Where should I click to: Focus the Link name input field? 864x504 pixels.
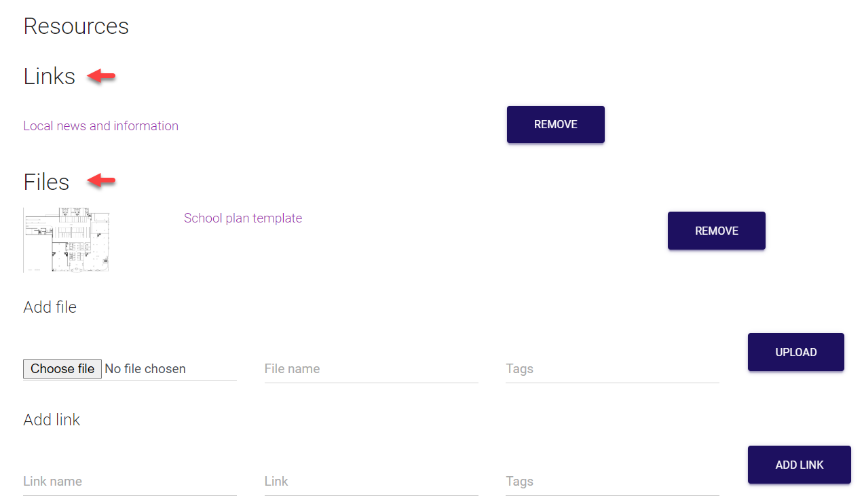click(129, 482)
